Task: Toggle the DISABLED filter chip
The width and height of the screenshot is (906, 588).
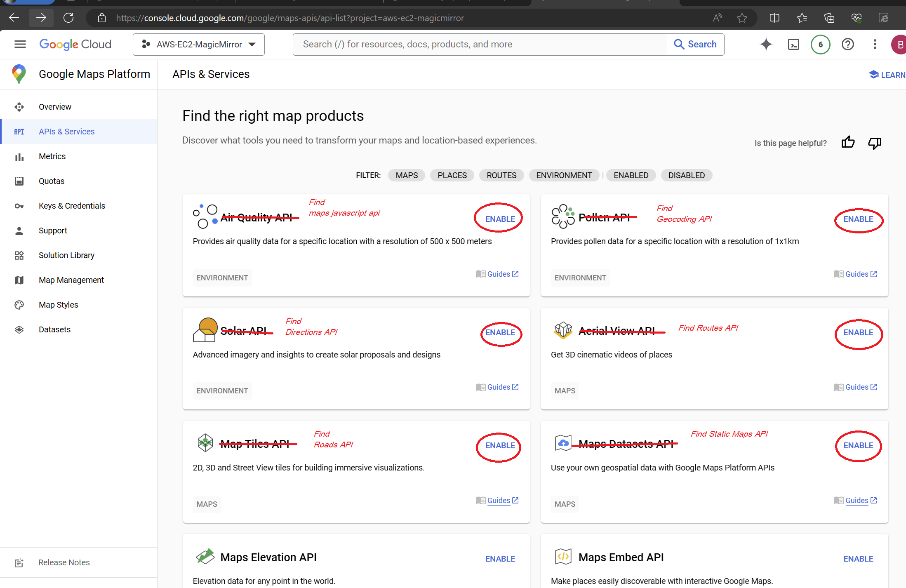Action: [x=686, y=175]
